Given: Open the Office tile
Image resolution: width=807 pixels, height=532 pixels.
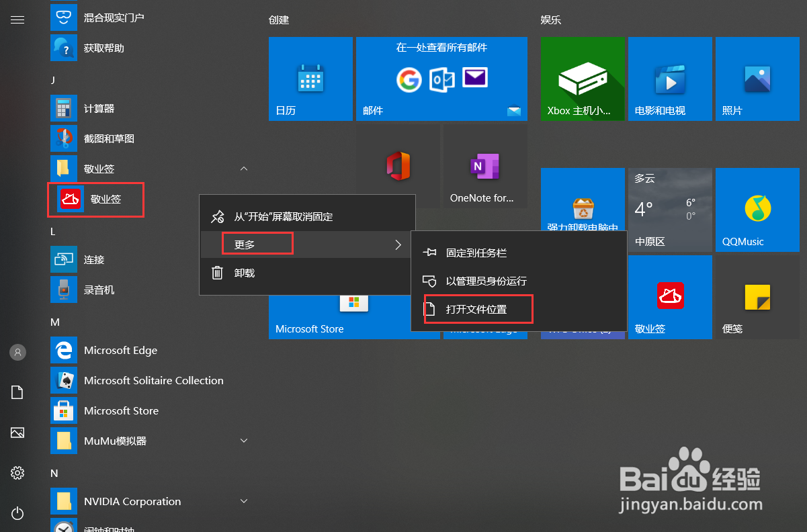Looking at the screenshot, I should pyautogui.click(x=398, y=165).
